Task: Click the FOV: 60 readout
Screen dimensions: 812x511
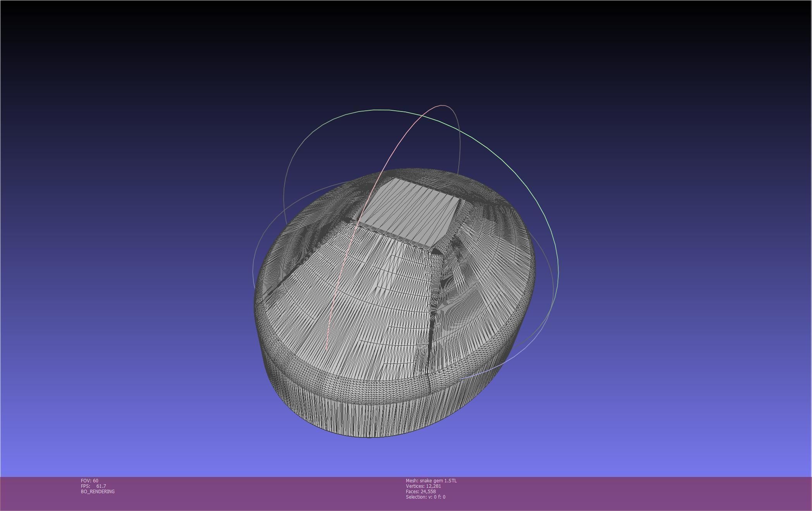Action: (x=89, y=480)
